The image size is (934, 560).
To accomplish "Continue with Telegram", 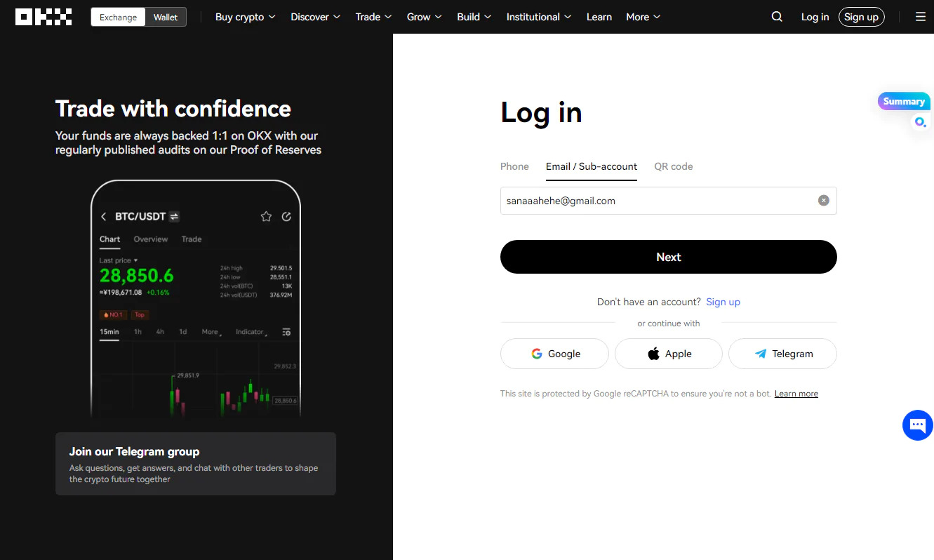I will 782,354.
